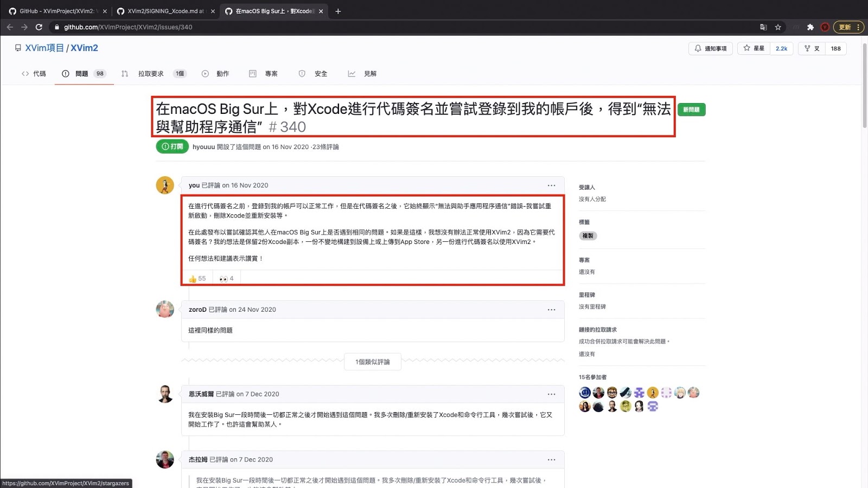Open the browser extensions puzzle icon

(810, 27)
